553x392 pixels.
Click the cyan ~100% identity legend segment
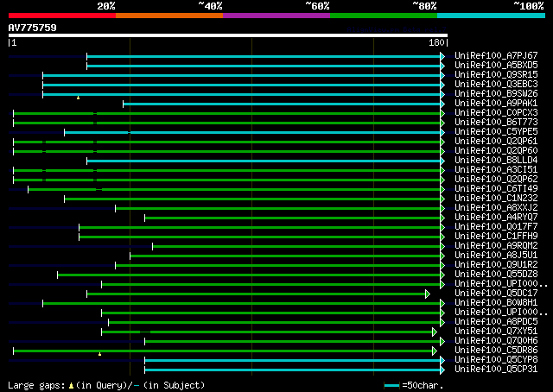tap(492, 16)
